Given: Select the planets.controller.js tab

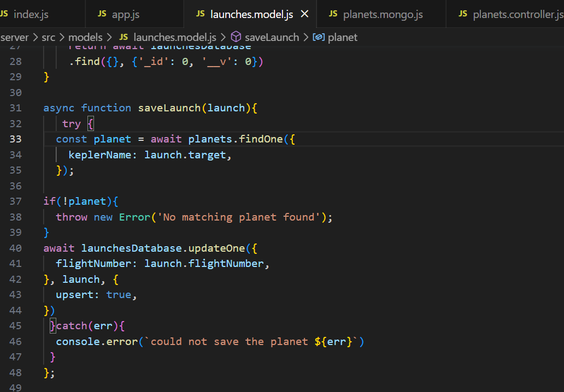Looking at the screenshot, I should [x=516, y=15].
